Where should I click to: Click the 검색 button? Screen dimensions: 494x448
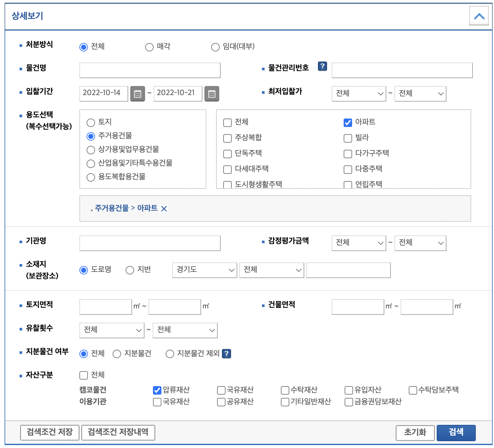(x=456, y=433)
